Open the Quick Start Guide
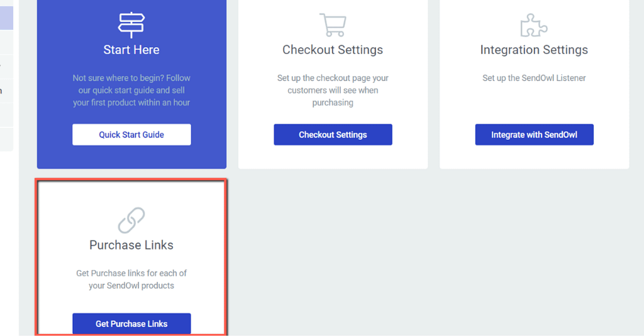Screen dimensions: 644x336 [131, 134]
